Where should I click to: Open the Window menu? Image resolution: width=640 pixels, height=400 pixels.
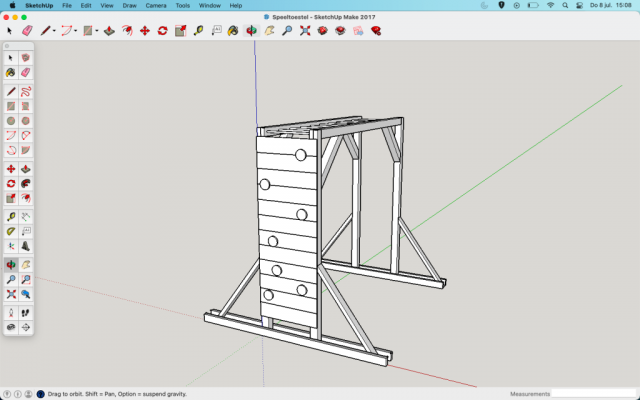click(x=210, y=6)
